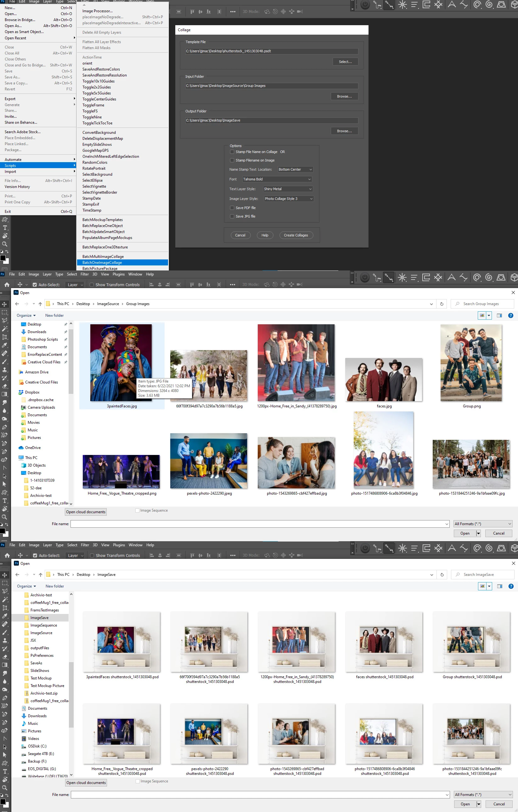Select the Rotate View hand tool beside ImageSave dialog
Screen dimensions: 518x812
pos(5,779)
